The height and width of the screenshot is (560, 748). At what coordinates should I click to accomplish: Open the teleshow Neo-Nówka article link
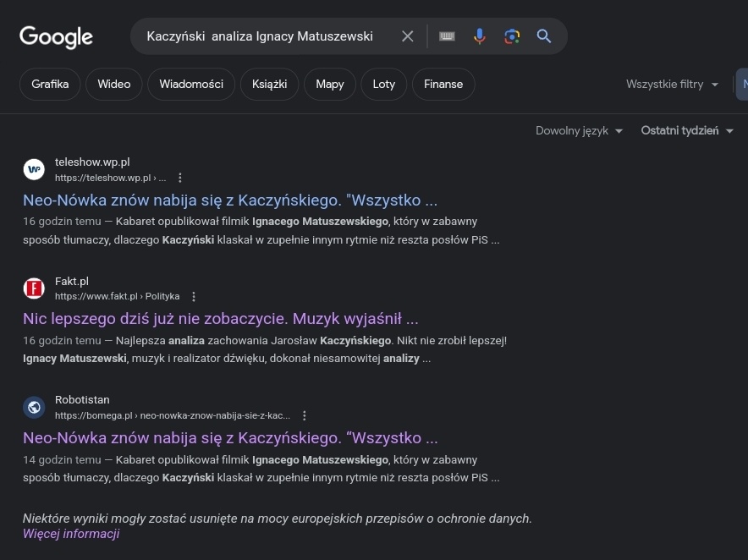tap(230, 200)
